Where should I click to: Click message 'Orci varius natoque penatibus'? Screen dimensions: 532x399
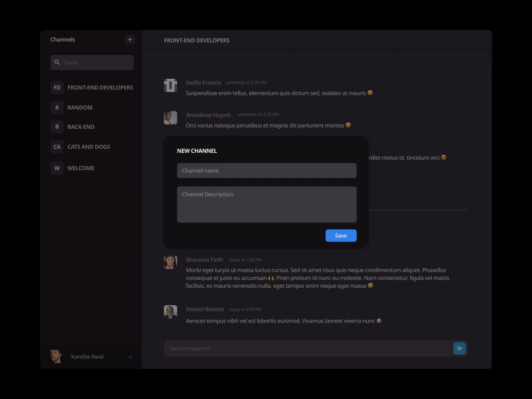tap(268, 125)
